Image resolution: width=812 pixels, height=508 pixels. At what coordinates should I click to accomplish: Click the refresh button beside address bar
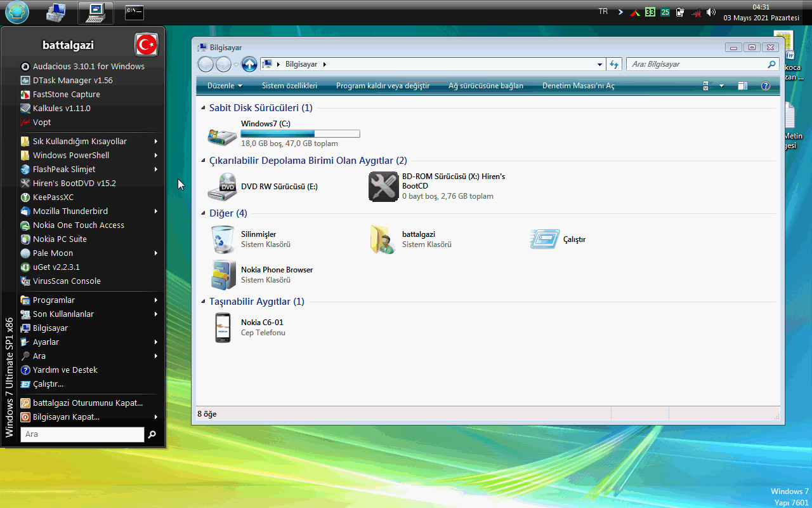pos(614,64)
